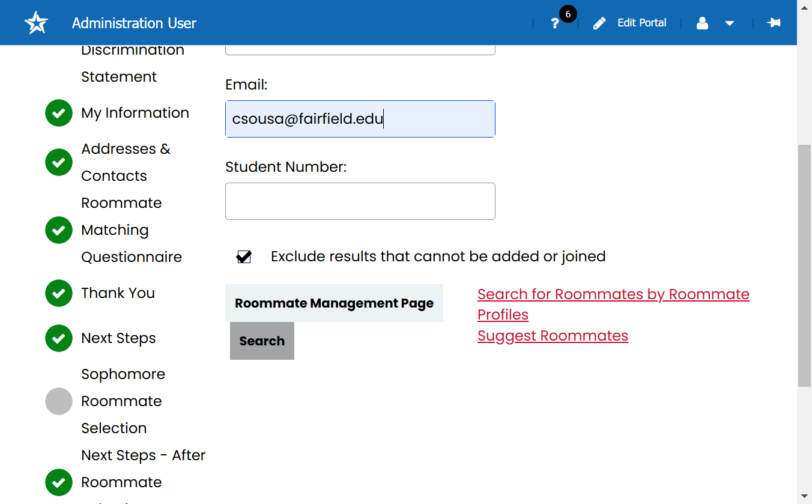Click the Edit Portal text link
Image resolution: width=812 pixels, height=504 pixels.
tap(642, 23)
